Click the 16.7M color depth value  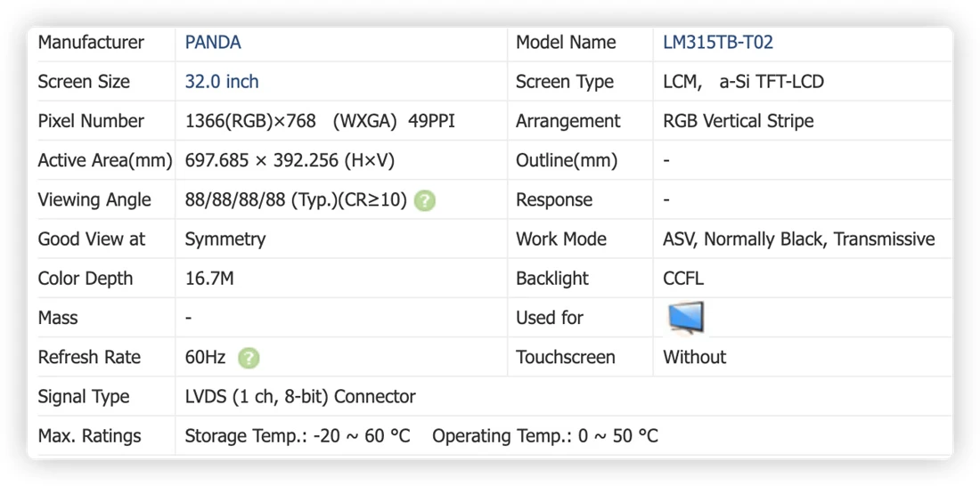[209, 279]
